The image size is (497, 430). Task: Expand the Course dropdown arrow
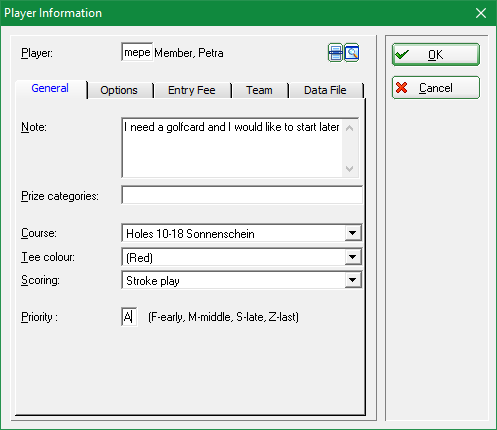pos(353,233)
